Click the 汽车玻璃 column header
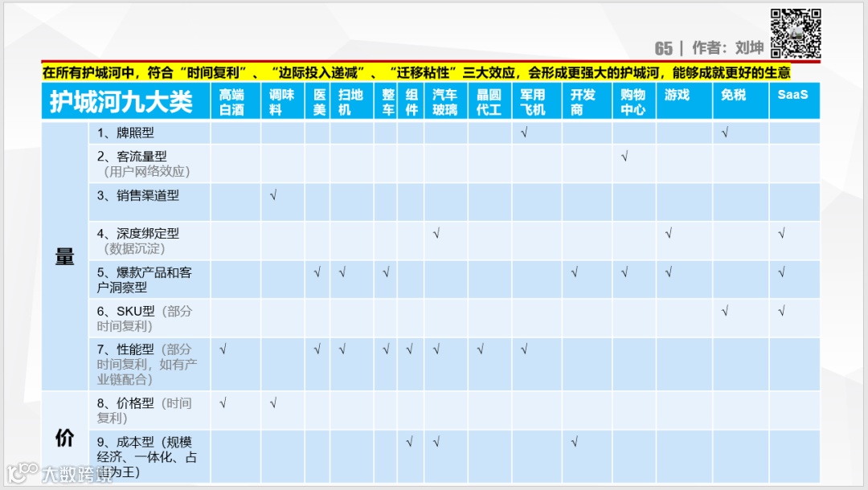 point(445,102)
